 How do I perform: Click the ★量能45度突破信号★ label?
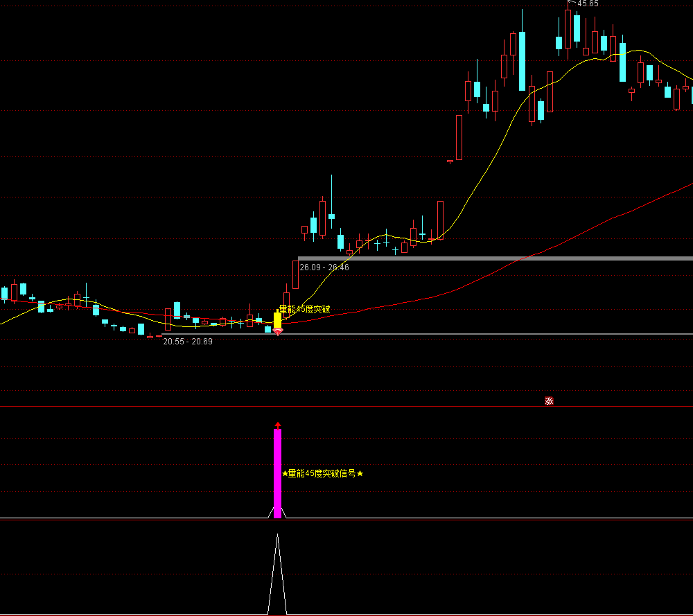[322, 474]
